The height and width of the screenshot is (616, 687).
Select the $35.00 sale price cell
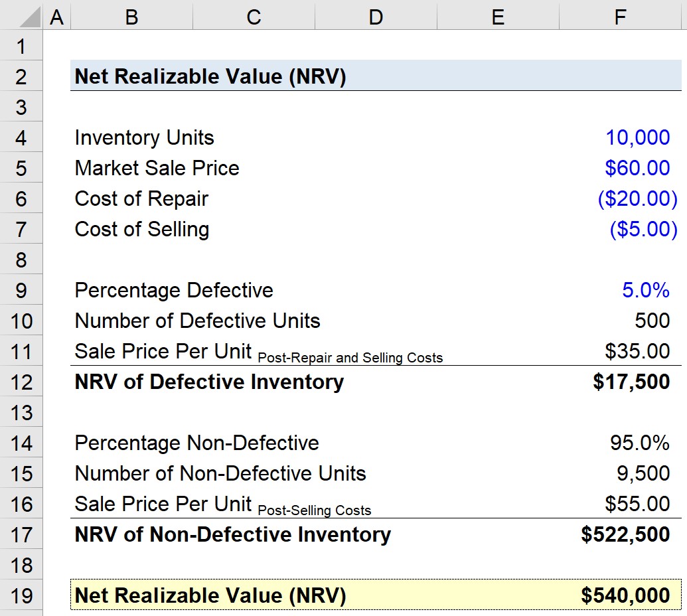[637, 351]
